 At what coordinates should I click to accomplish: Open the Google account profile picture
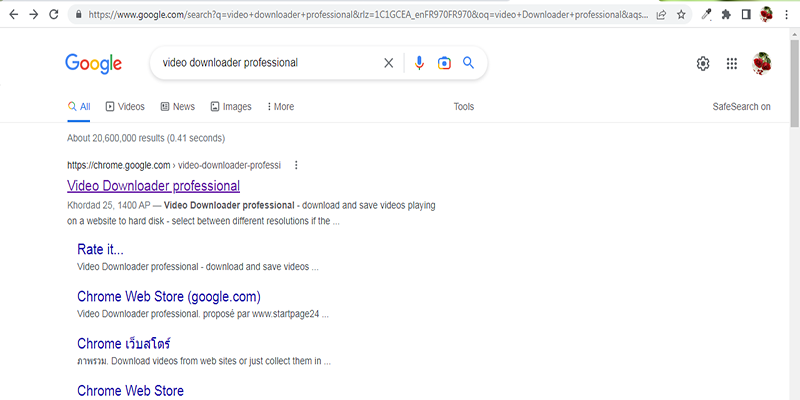[763, 64]
